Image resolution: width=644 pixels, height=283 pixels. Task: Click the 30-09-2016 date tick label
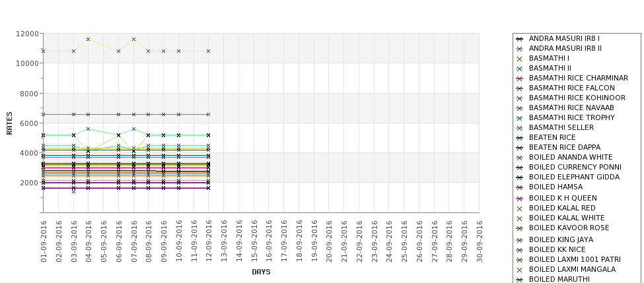coord(479,241)
